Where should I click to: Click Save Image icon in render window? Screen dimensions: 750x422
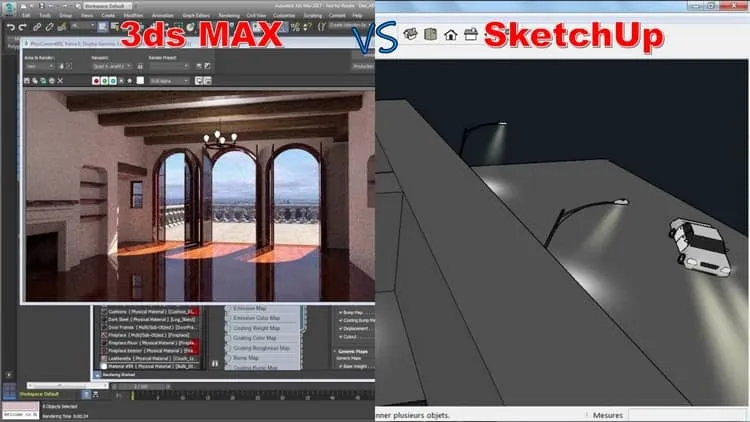[27, 81]
